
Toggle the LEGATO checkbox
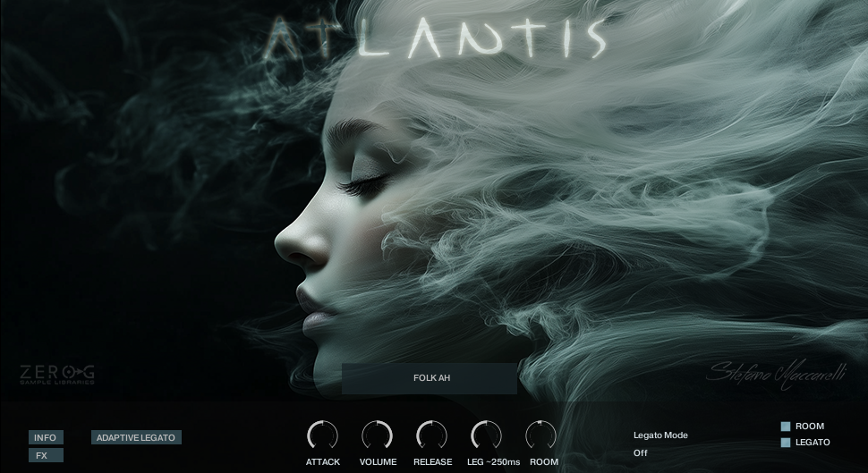click(786, 443)
